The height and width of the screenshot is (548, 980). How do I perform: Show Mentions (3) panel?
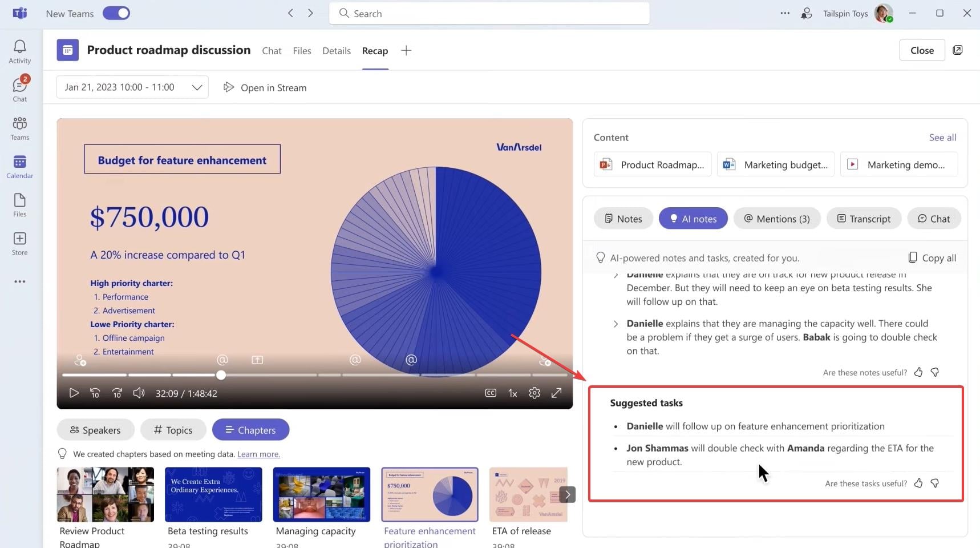coord(777,219)
